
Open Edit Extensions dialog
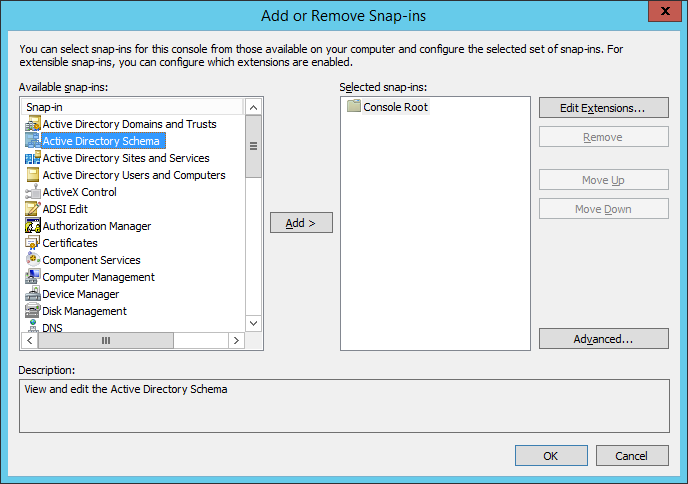pyautogui.click(x=604, y=108)
